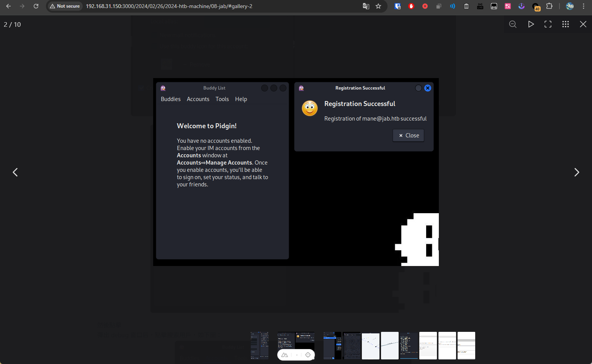
Task: Toggle fullscreen mode in the gallery
Action: (x=548, y=24)
